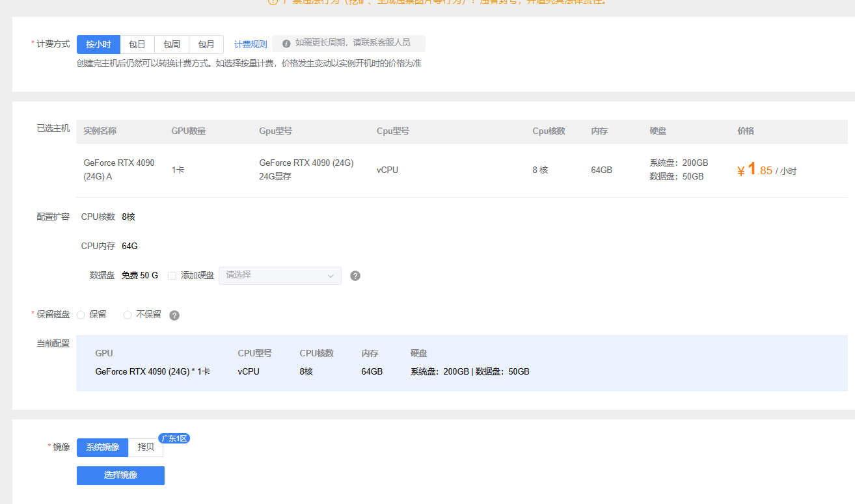
Task: Select the 按小时 hourly billing option
Action: tap(98, 44)
